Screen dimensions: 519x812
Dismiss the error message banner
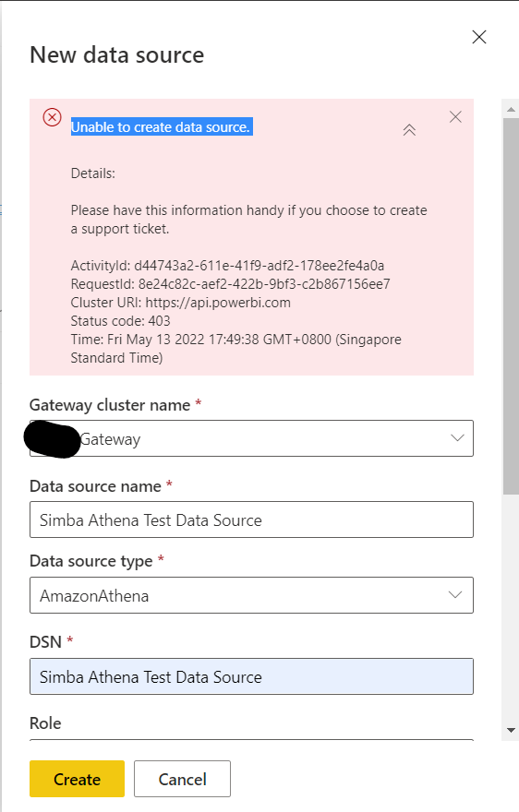click(x=455, y=117)
